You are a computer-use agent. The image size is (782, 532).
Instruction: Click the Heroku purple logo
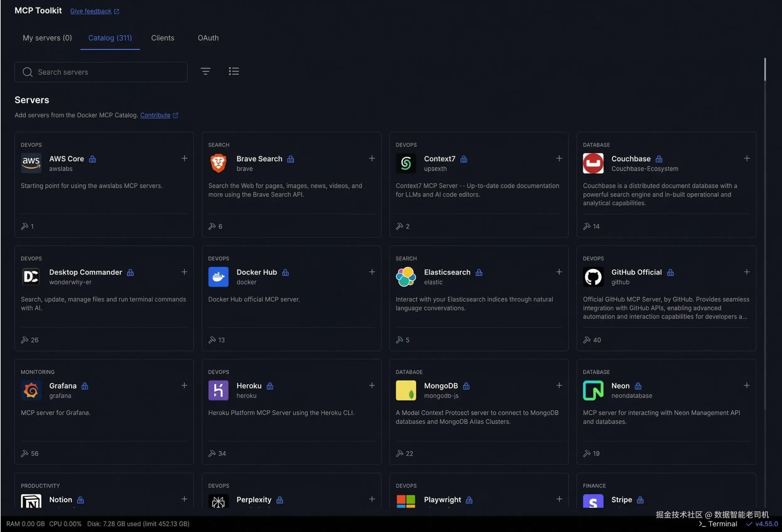[218, 391]
